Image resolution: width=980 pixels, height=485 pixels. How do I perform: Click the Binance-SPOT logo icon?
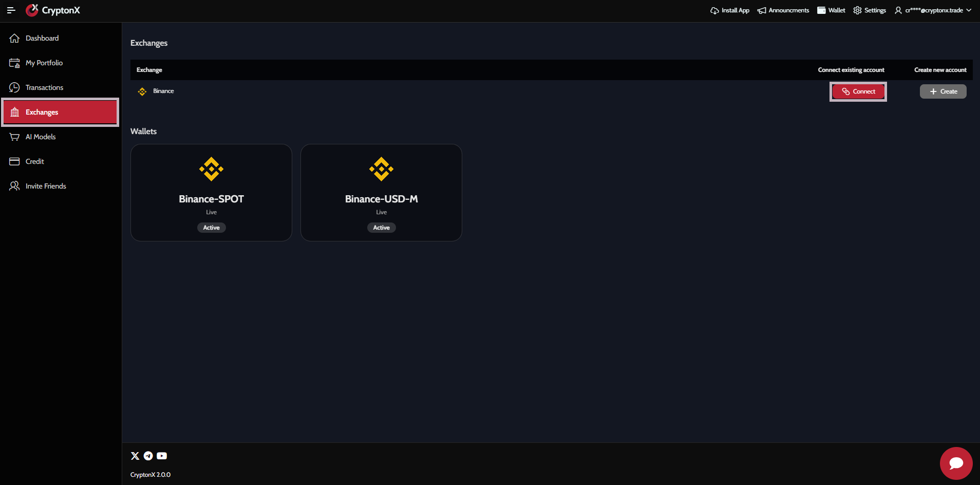coord(211,169)
